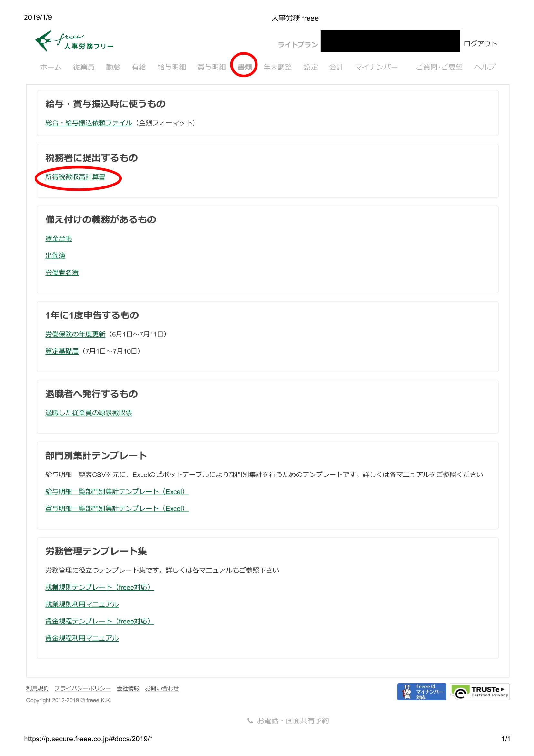Open the 利用規約 footer link
Screen dimensions: 534x756
pyautogui.click(x=37, y=688)
